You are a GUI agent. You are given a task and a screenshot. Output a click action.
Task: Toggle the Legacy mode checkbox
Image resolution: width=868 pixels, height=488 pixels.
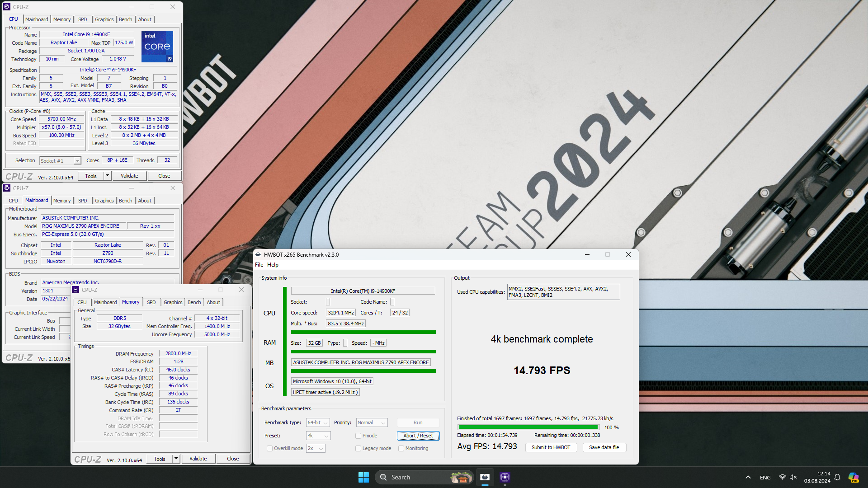tap(358, 448)
